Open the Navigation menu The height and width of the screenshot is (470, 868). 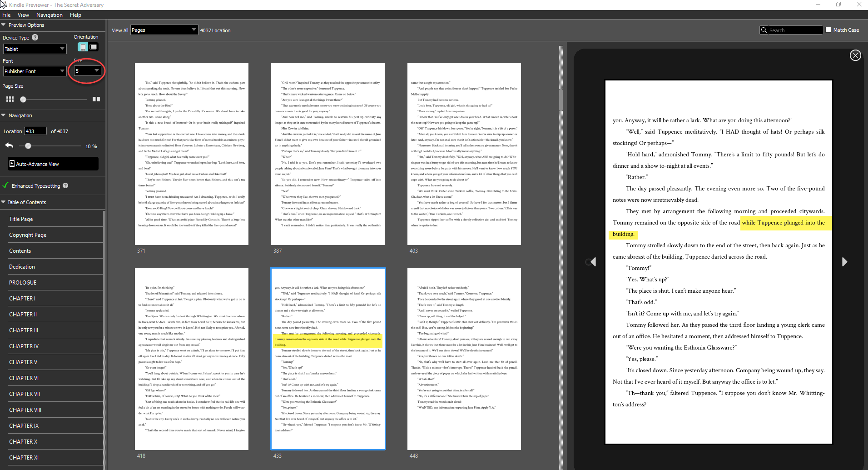49,15
